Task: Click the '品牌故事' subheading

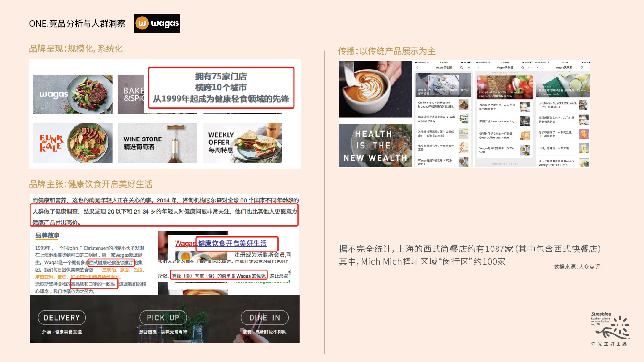Action: [47, 236]
